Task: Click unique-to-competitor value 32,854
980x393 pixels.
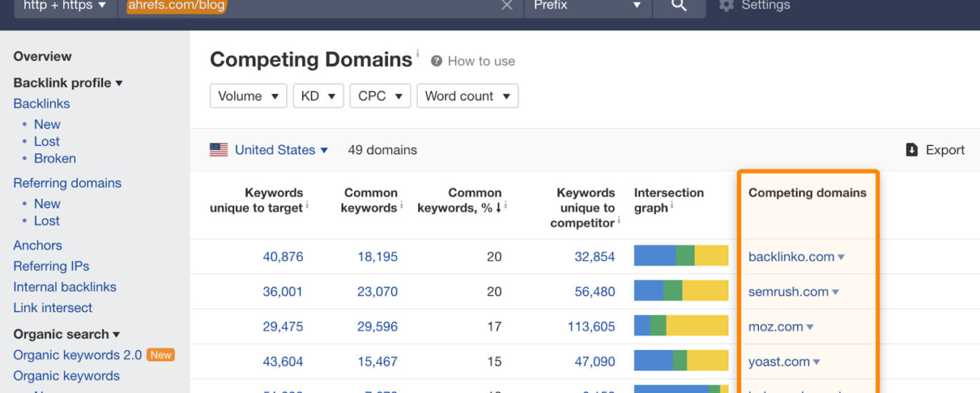Action: tap(594, 257)
